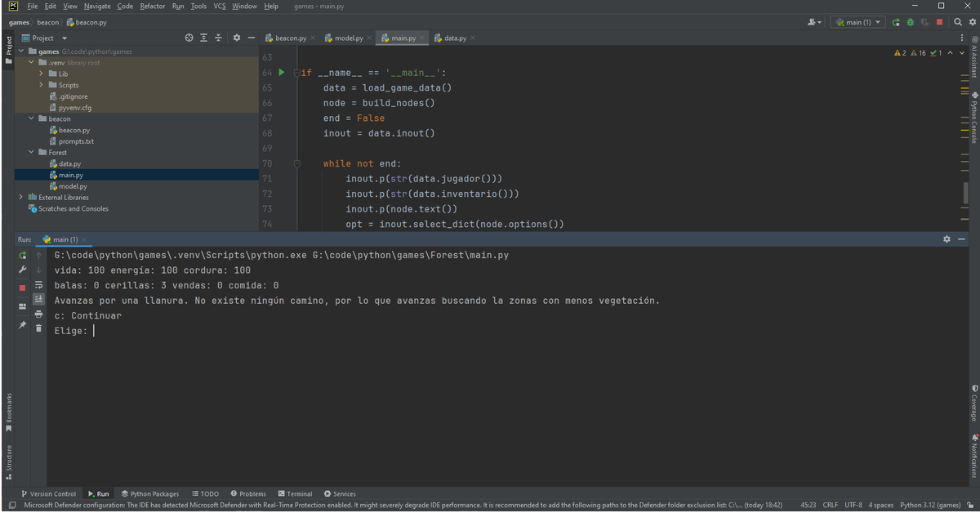
Task: Open Run panel settings gear
Action: coord(947,239)
